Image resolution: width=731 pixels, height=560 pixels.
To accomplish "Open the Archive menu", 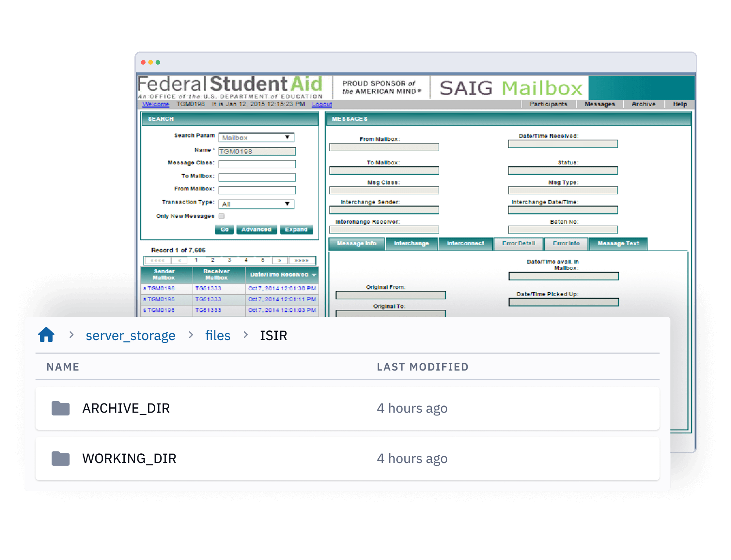I will point(643,104).
